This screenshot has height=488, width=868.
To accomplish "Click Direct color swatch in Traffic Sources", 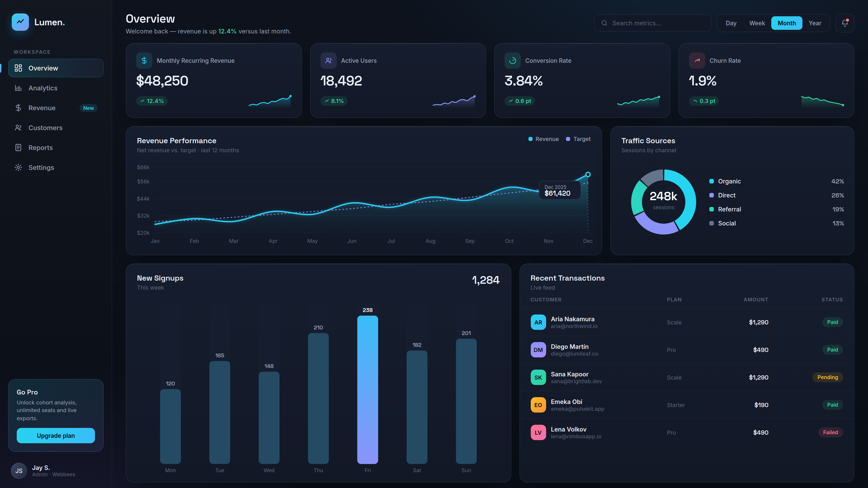I will coord(711,195).
